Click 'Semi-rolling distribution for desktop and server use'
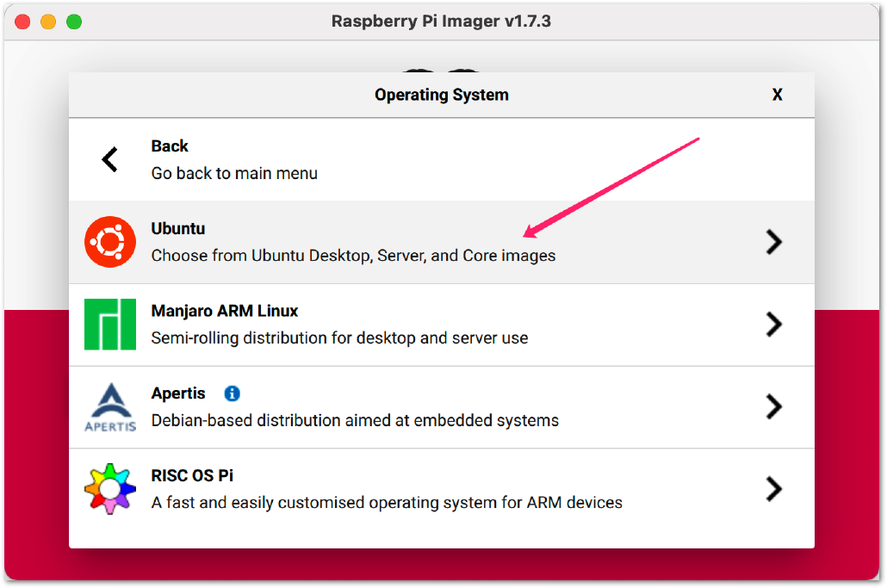 (339, 338)
